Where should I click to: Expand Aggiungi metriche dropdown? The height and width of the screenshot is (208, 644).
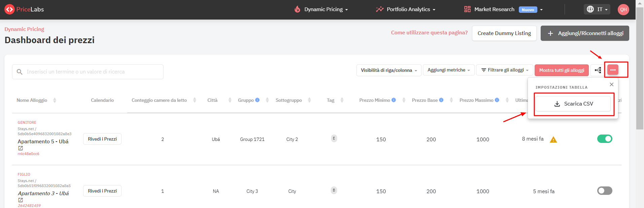coord(449,70)
